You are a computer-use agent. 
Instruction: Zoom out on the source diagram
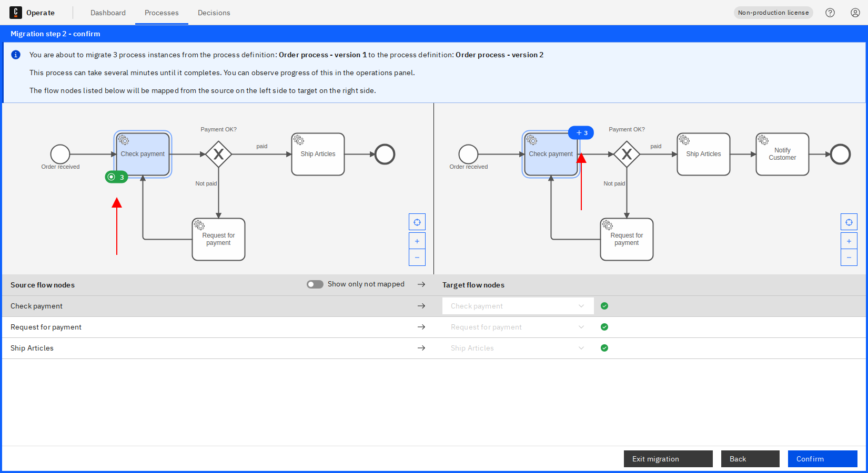pos(417,258)
